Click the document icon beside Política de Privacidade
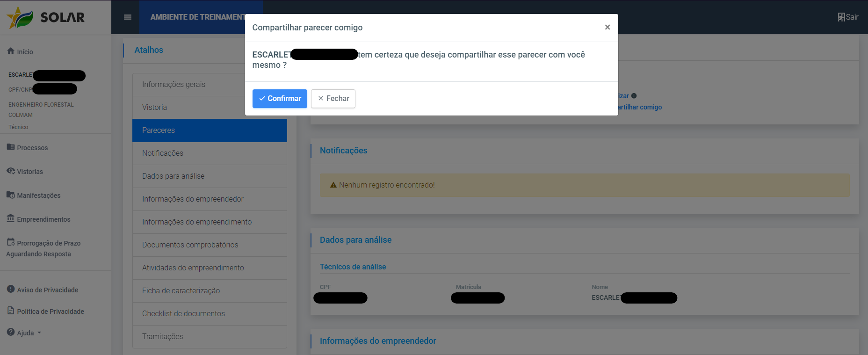Image resolution: width=868 pixels, height=355 pixels. click(11, 311)
